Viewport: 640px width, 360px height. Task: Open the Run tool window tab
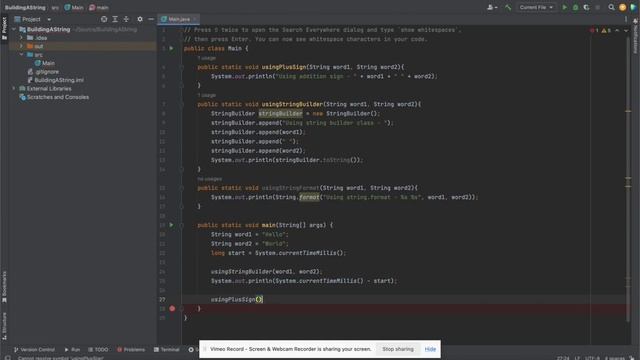pyautogui.click(x=72, y=349)
